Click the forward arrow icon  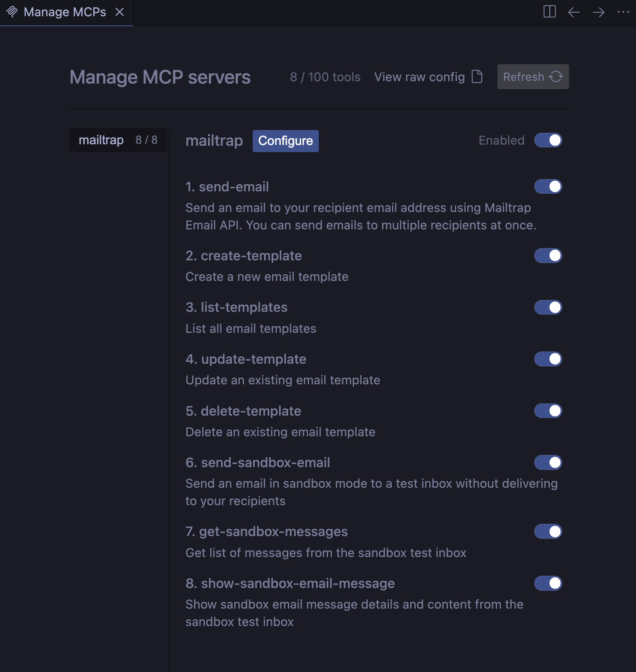598,12
